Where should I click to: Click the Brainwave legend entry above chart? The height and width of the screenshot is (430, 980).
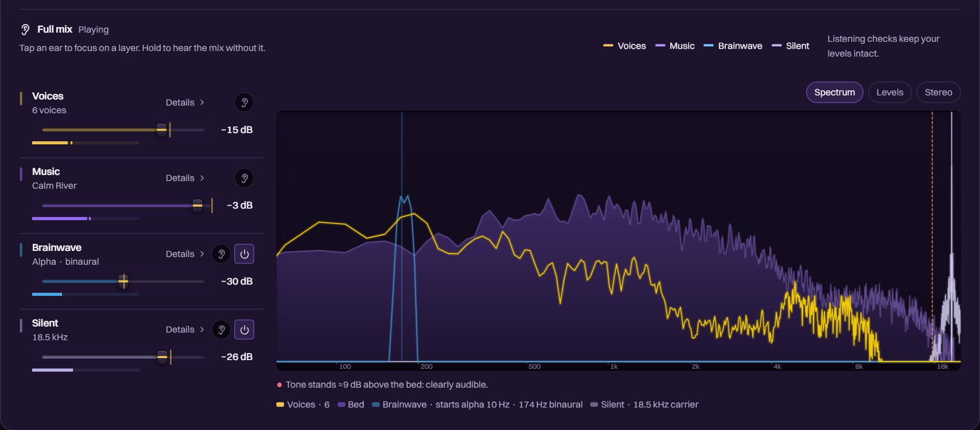click(732, 46)
